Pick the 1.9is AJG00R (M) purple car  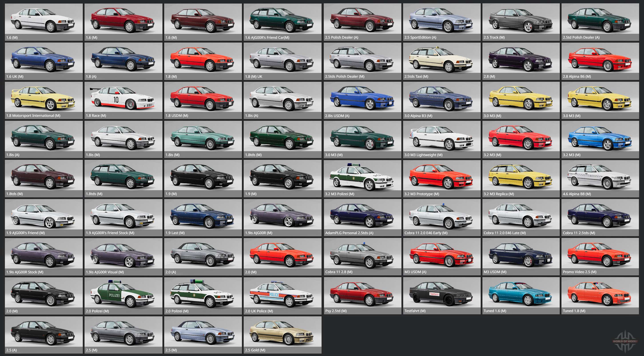click(282, 218)
